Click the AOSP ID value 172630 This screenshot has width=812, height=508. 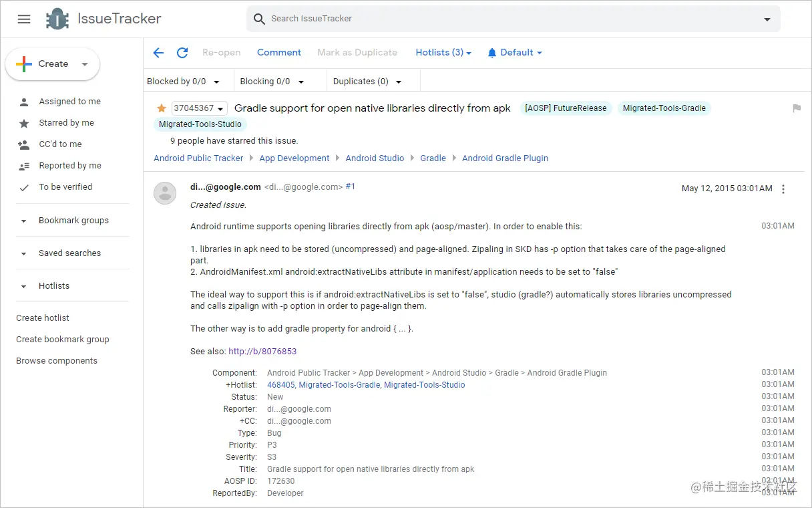(x=280, y=481)
